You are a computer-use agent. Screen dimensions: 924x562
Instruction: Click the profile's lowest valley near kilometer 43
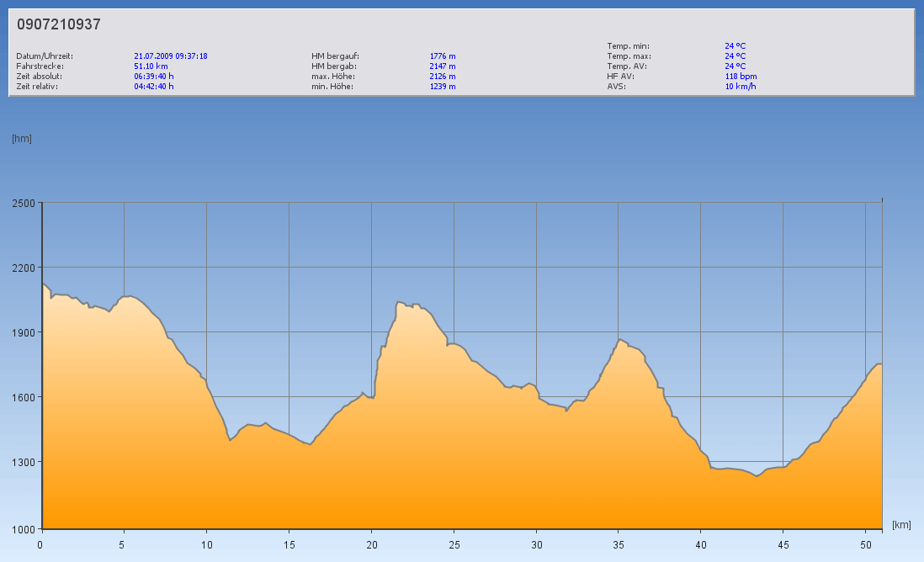point(757,476)
